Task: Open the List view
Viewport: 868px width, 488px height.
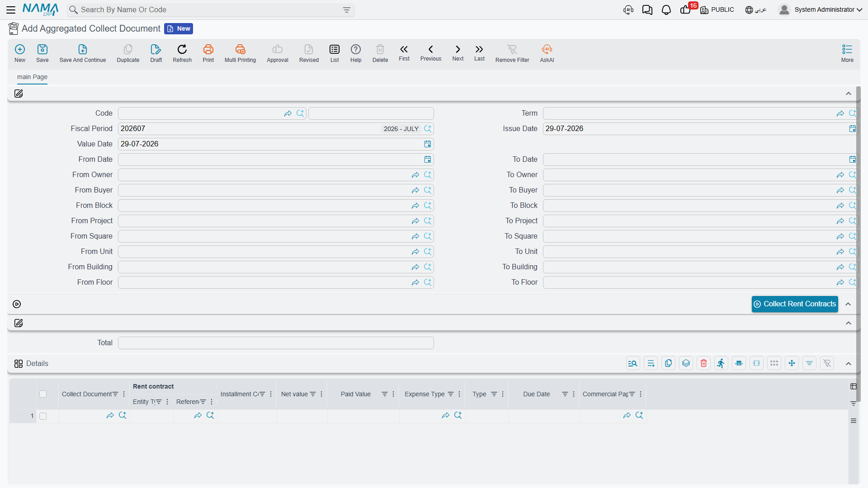Action: pos(335,53)
